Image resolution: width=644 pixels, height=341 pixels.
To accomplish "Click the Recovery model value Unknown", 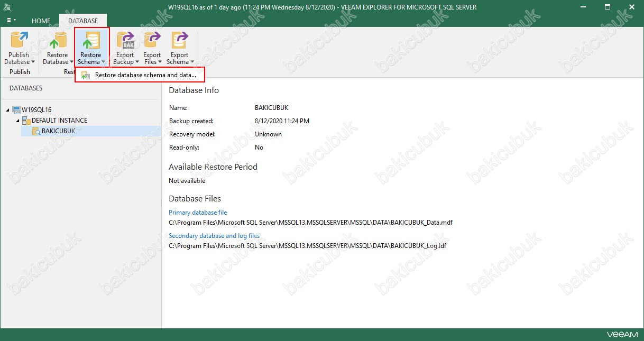I will pyautogui.click(x=268, y=134).
